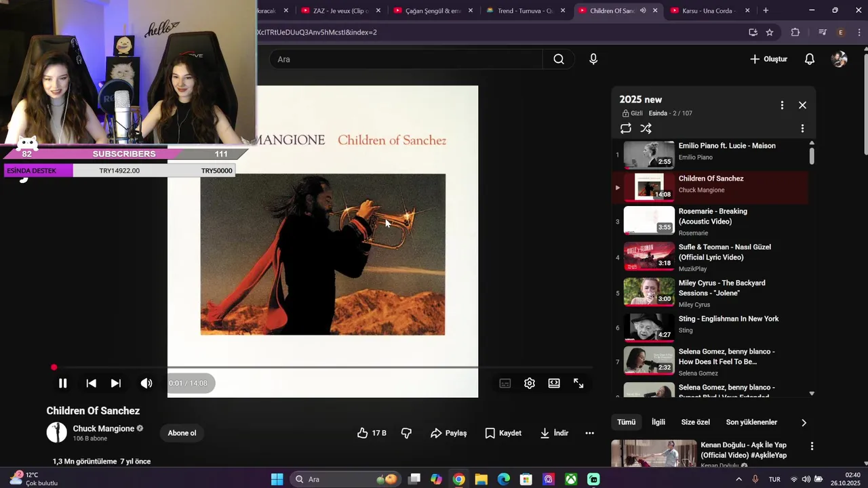Bookmark this page with star icon
Viewport: 868px width, 488px height.
coord(770,32)
